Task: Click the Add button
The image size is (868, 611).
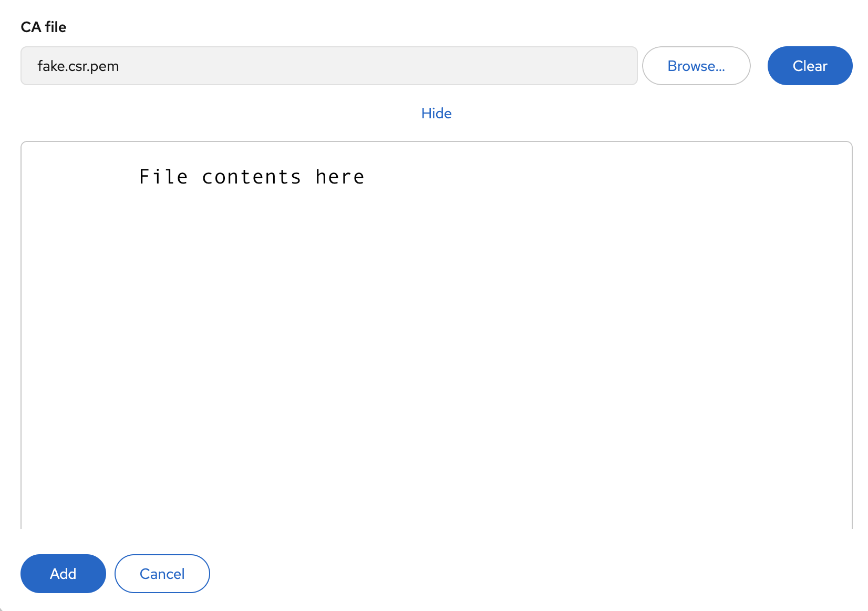Action: coord(63,573)
